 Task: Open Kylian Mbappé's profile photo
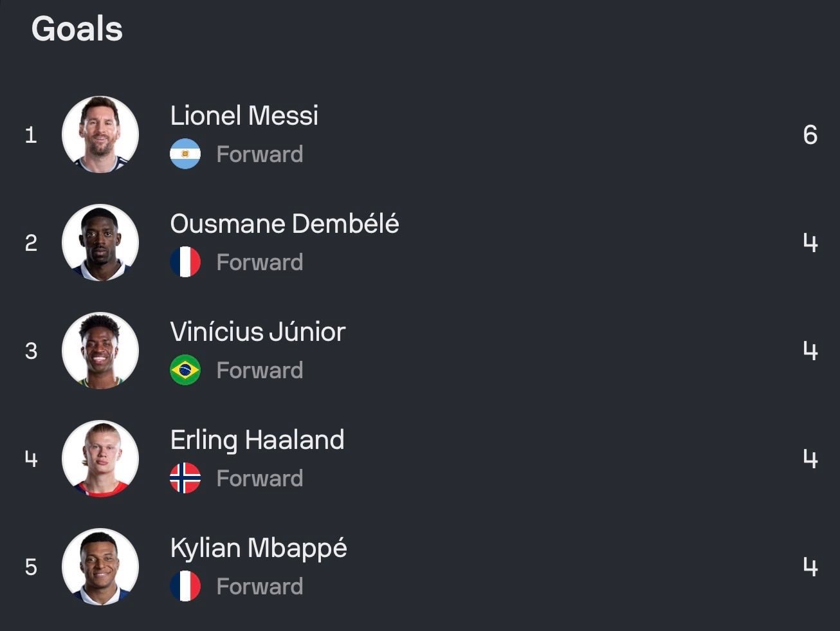click(x=100, y=567)
